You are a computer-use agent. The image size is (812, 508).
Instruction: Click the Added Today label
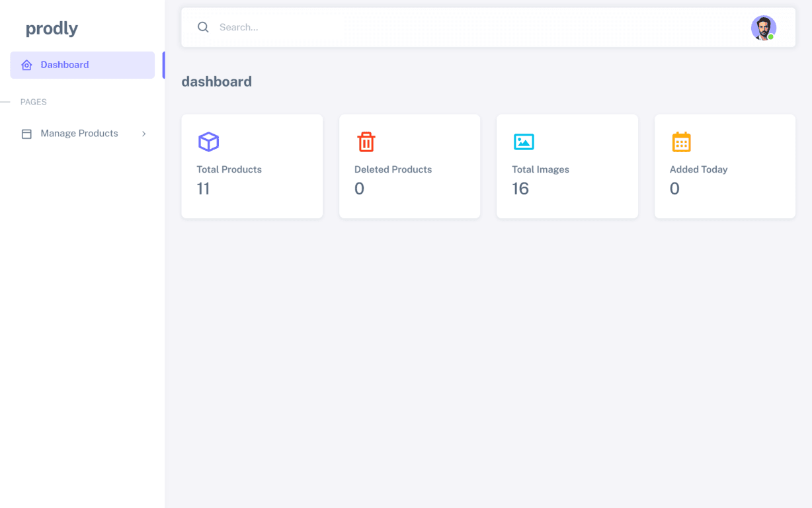click(698, 169)
